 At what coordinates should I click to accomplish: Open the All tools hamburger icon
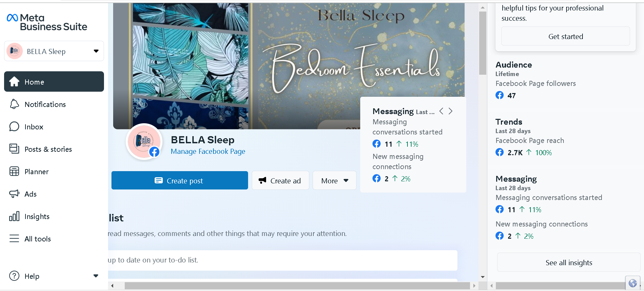point(14,239)
